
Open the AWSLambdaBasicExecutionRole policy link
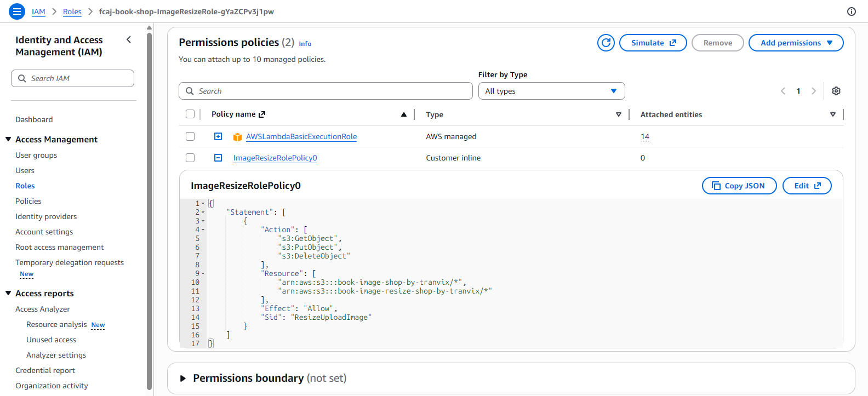coord(301,136)
